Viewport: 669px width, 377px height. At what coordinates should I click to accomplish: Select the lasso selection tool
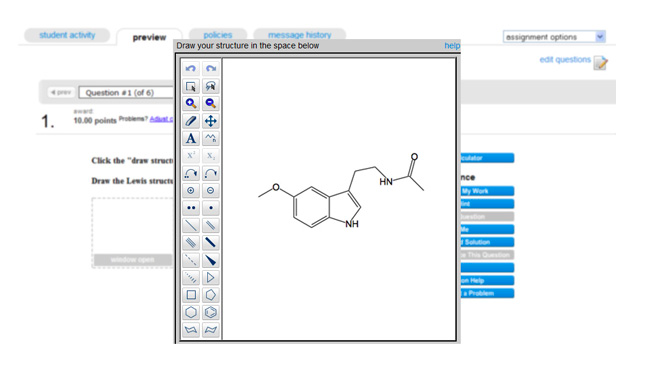click(x=210, y=86)
